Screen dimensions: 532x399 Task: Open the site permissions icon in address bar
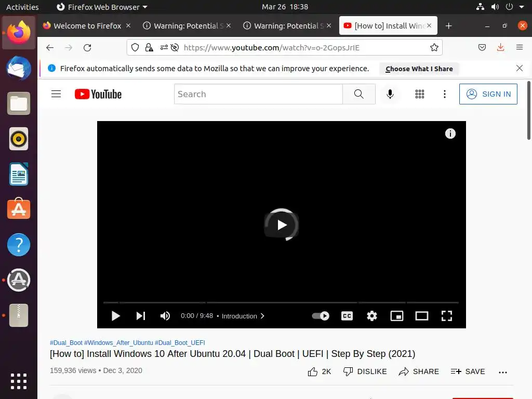pyautogui.click(x=164, y=47)
